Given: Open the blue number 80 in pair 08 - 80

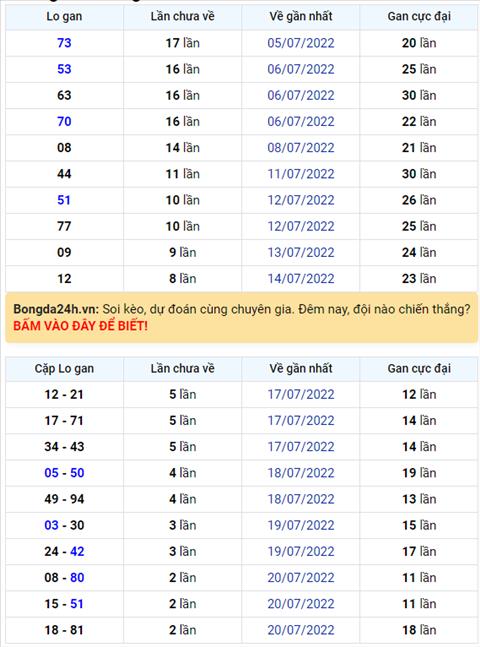Looking at the screenshot, I should 77,578.
